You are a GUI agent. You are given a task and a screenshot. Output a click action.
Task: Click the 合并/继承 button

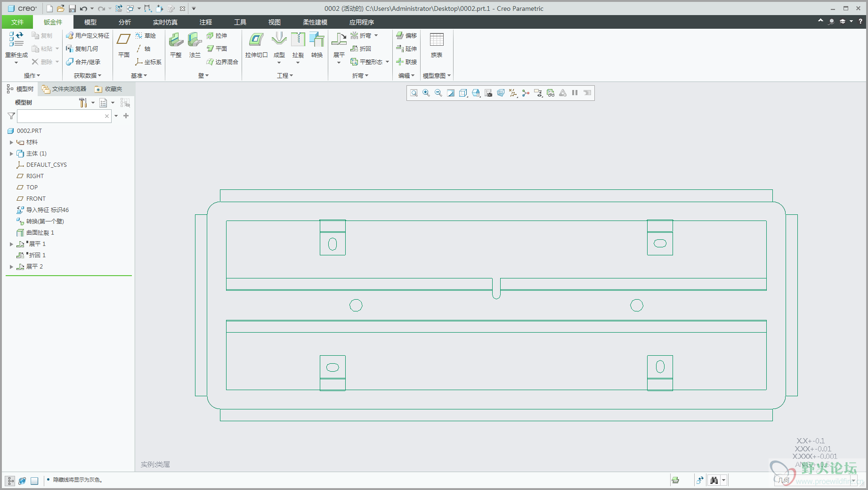[83, 62]
